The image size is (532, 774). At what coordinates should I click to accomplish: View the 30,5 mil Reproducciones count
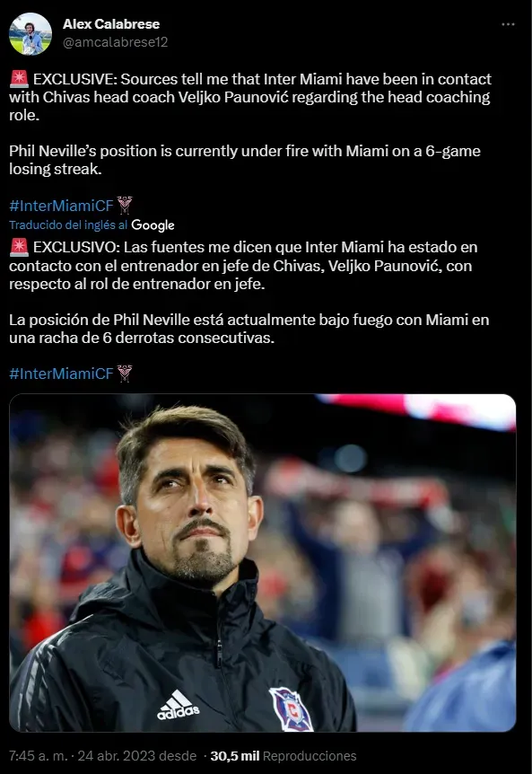click(283, 756)
